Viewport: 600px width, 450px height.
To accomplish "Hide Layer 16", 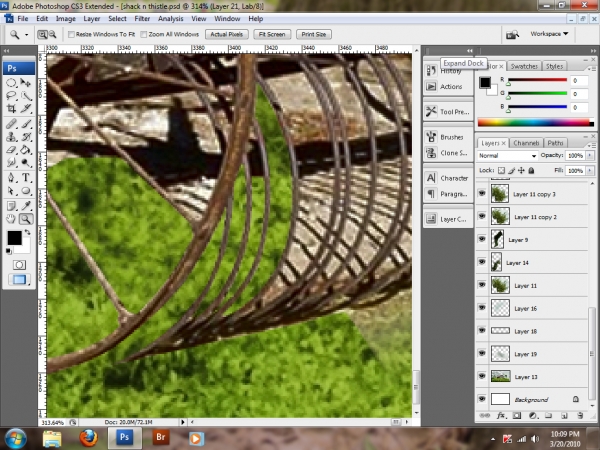I will [x=482, y=308].
